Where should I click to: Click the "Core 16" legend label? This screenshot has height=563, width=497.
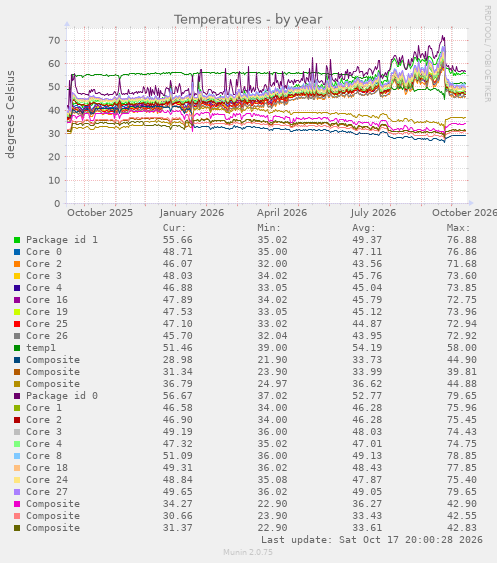tap(47, 300)
